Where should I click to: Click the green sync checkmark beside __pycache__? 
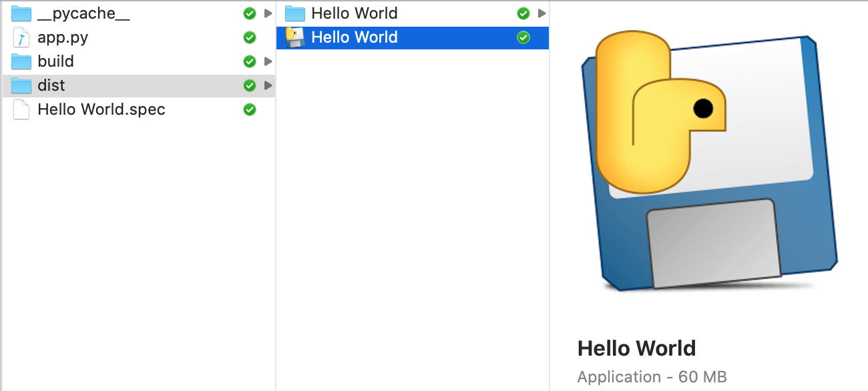[250, 13]
